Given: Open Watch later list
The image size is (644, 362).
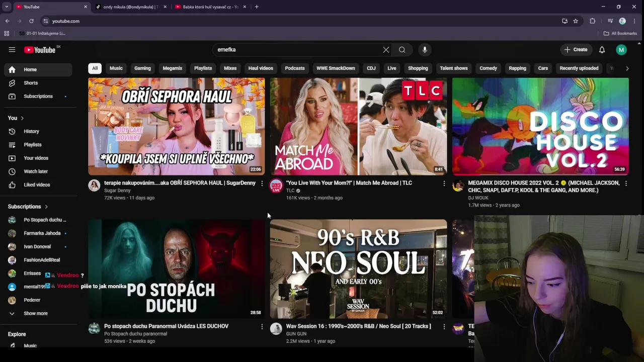Looking at the screenshot, I should 39,171.
